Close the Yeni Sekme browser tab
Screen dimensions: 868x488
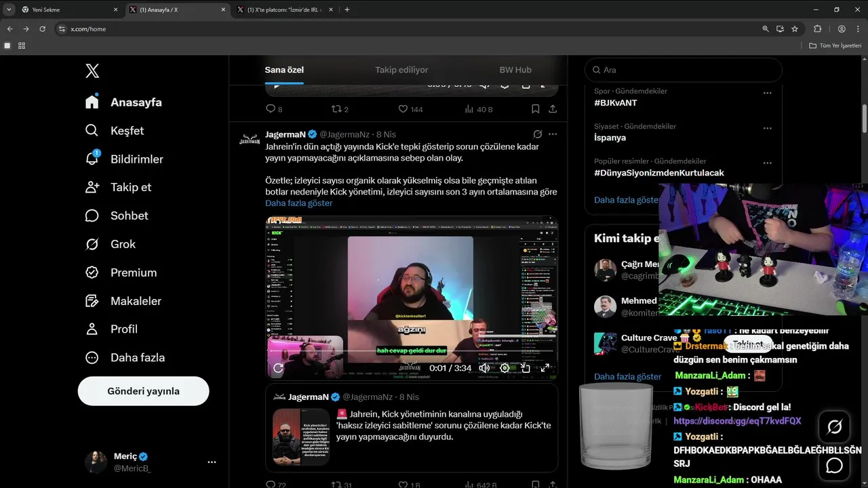(115, 9)
